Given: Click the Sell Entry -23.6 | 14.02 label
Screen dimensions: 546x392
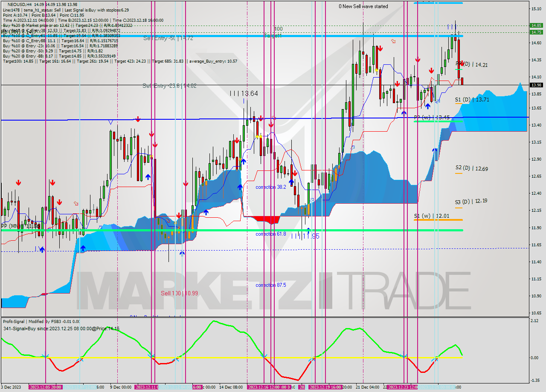Looking at the screenshot, I should tap(169, 86).
